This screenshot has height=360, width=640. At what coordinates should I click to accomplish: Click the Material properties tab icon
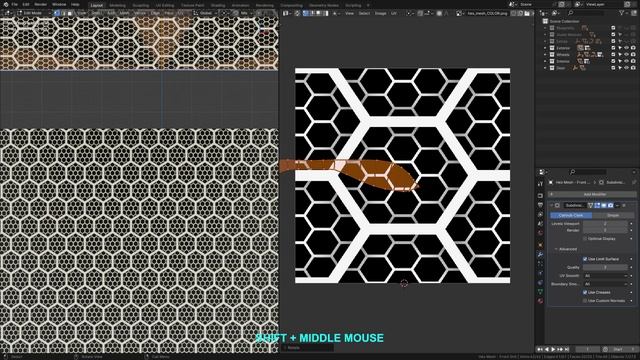pyautogui.click(x=540, y=301)
